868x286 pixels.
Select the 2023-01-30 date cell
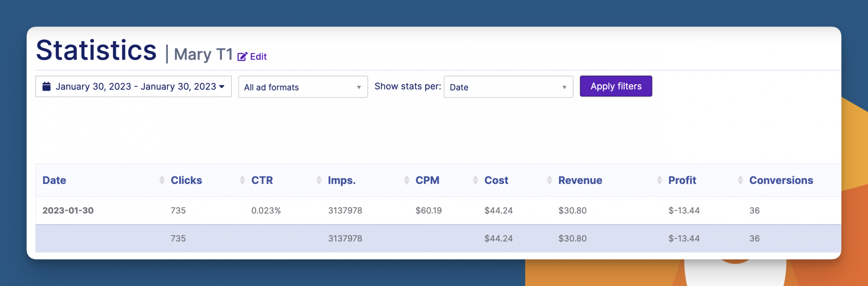[68, 210]
